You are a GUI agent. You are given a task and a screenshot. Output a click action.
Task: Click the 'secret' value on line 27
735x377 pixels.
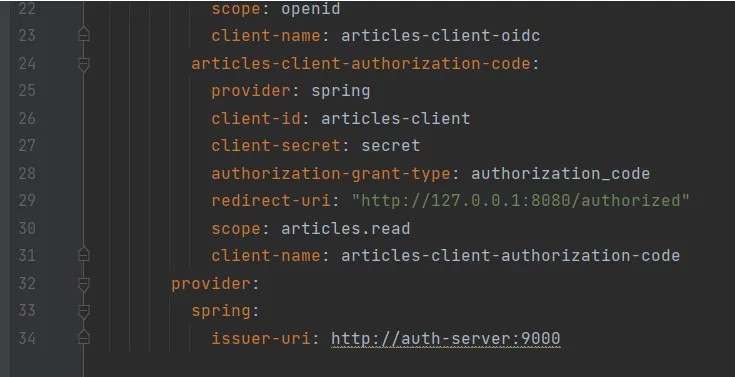(x=390, y=145)
